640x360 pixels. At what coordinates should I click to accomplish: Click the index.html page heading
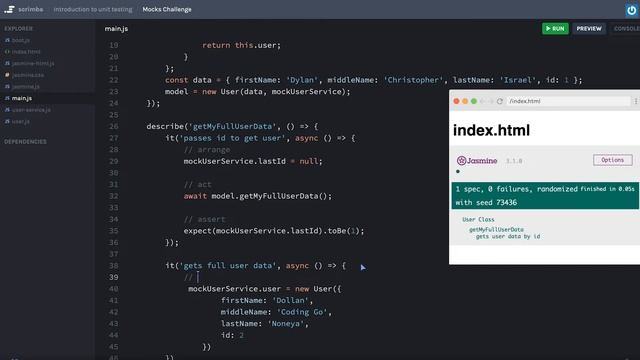tap(491, 130)
